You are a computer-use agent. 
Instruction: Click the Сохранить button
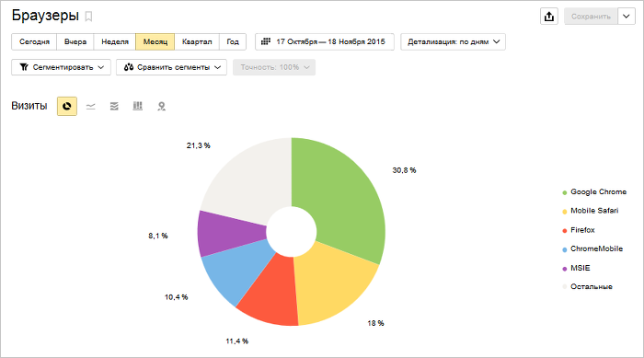591,17
